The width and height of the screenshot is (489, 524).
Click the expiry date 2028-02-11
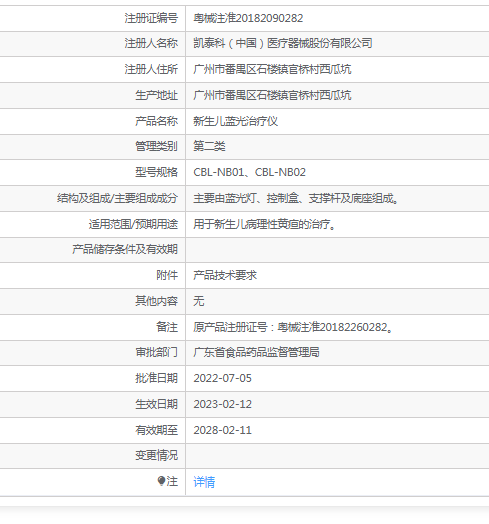coord(222,430)
